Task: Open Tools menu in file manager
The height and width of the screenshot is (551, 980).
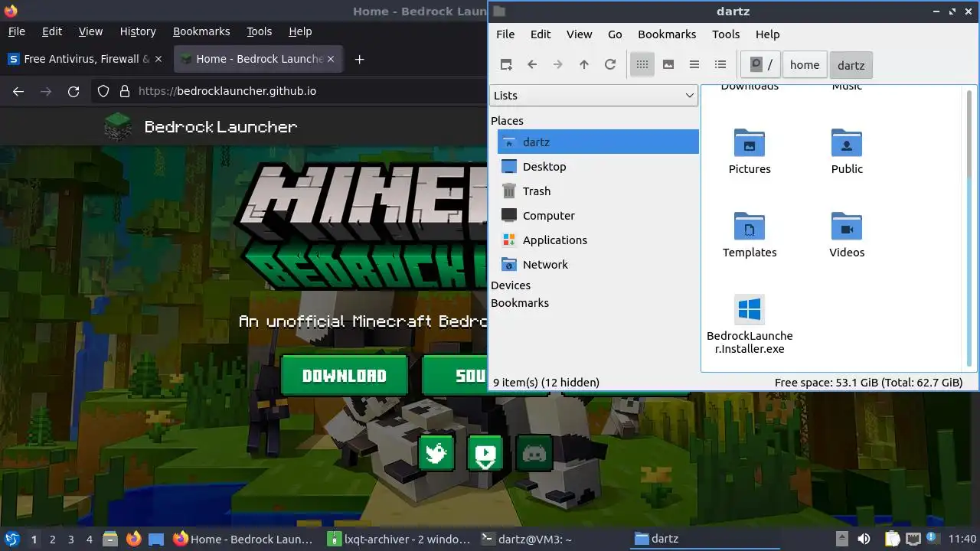Action: pyautogui.click(x=726, y=34)
